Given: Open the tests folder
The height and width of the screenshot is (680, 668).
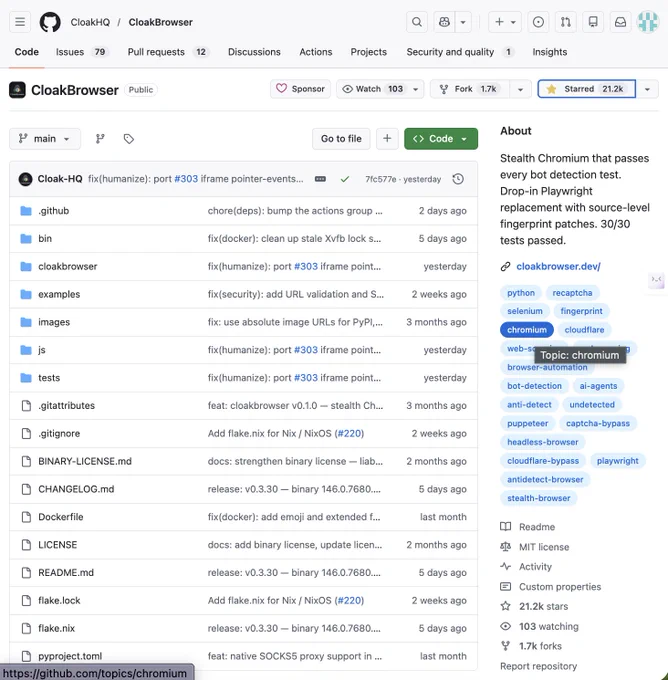Looking at the screenshot, I should (x=49, y=378).
